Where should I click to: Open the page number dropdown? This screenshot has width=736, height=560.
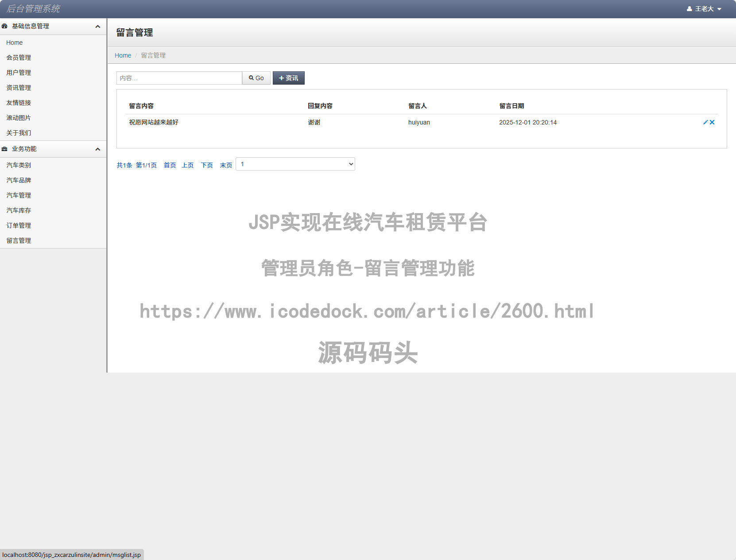tap(295, 164)
